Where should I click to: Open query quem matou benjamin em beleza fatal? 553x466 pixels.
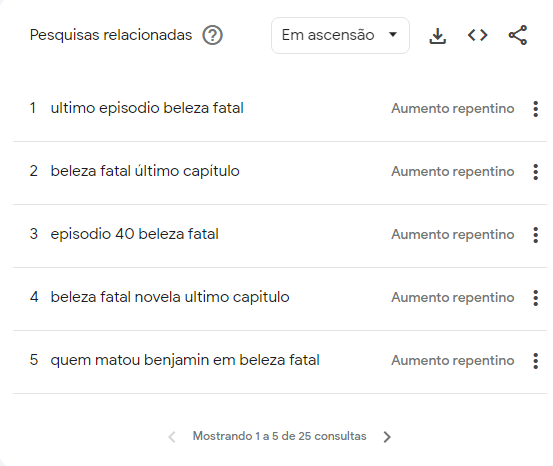185,360
